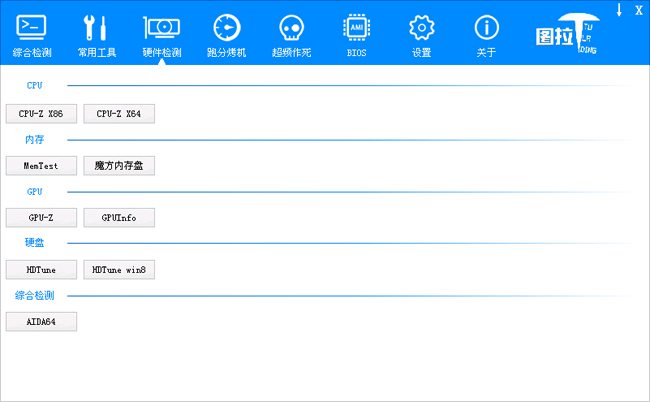Open the 常用工具 wrench icon tab
Image resolution: width=650 pixels, height=402 pixels.
97,36
